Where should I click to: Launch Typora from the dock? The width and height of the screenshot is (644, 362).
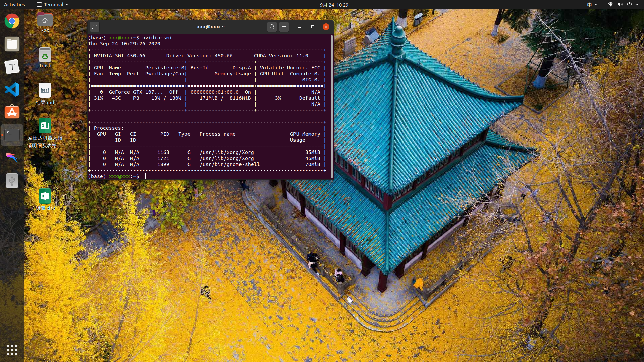pyautogui.click(x=12, y=67)
